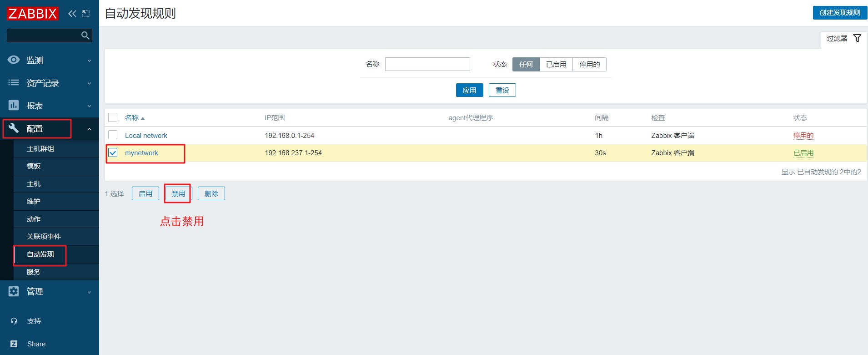Click the headset icon for 支持
This screenshot has height=355, width=868.
pos(14,321)
